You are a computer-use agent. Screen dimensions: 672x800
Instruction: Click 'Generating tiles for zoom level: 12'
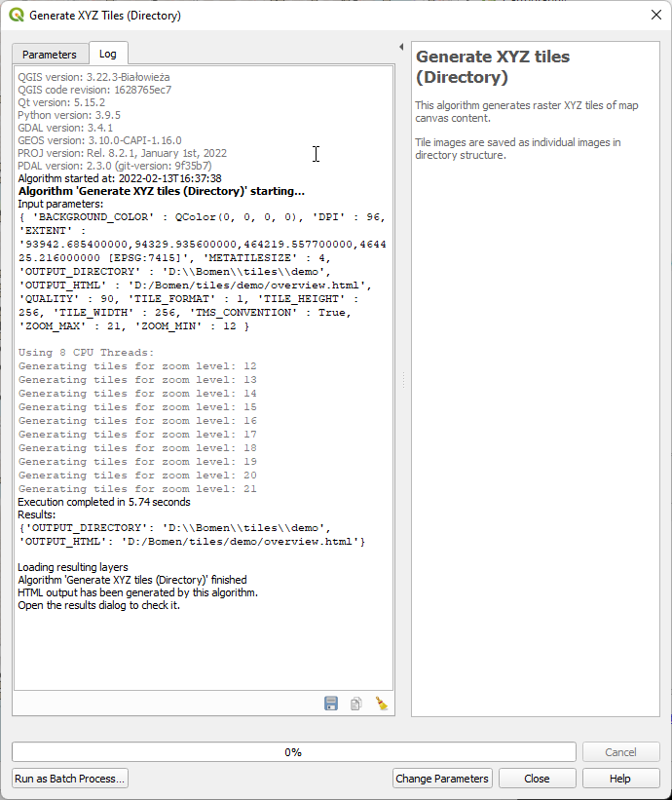click(x=137, y=365)
